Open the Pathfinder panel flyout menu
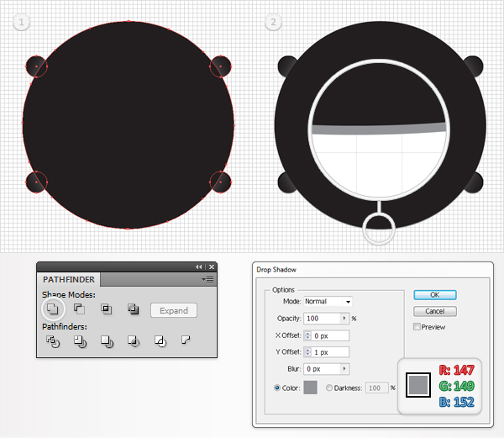The image size is (504, 438). pos(207,279)
